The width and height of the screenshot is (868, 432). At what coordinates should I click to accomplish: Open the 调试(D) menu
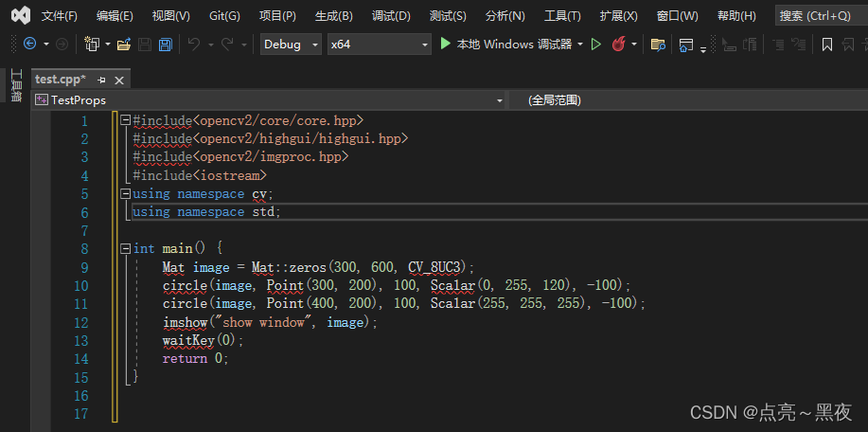coord(391,16)
